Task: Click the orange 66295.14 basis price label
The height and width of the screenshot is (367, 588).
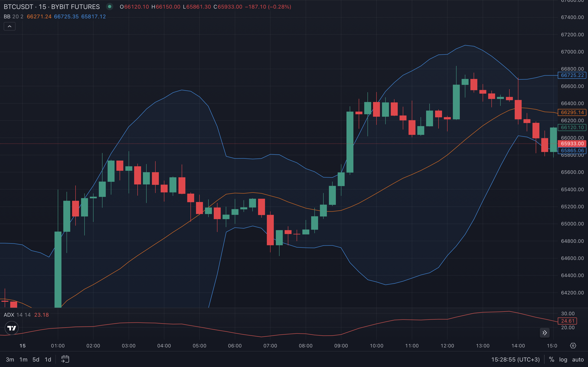Action: (x=572, y=112)
